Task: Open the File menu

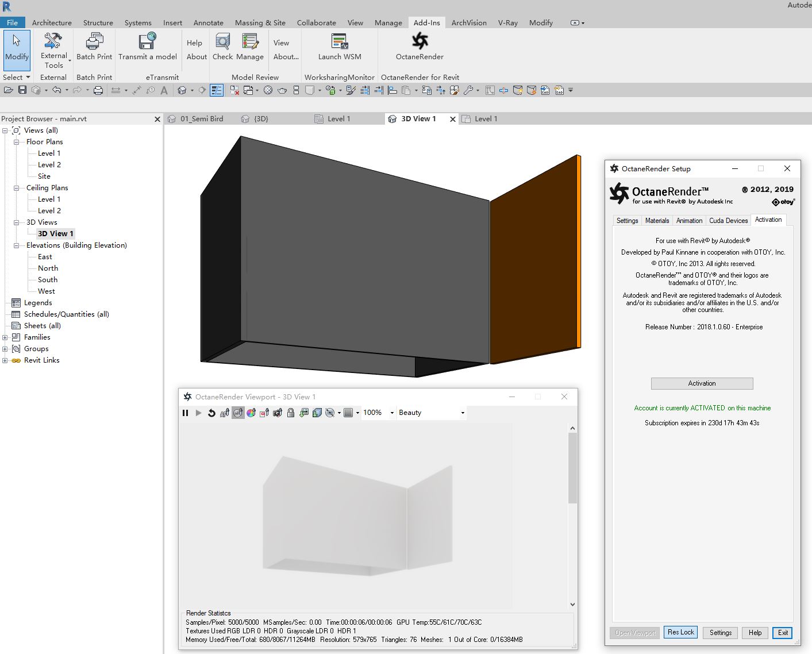Action: [12, 22]
